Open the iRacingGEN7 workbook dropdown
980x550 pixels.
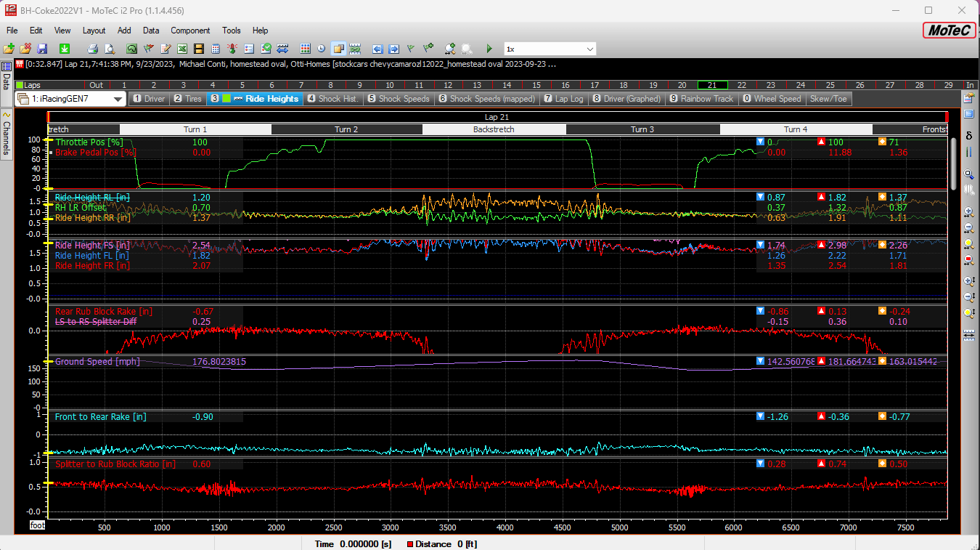[x=118, y=99]
